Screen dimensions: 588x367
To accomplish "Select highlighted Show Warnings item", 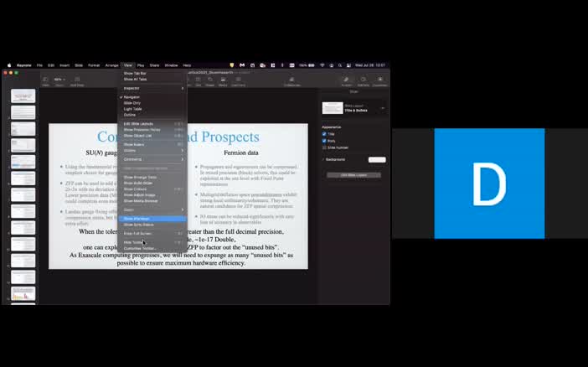I will (152, 219).
